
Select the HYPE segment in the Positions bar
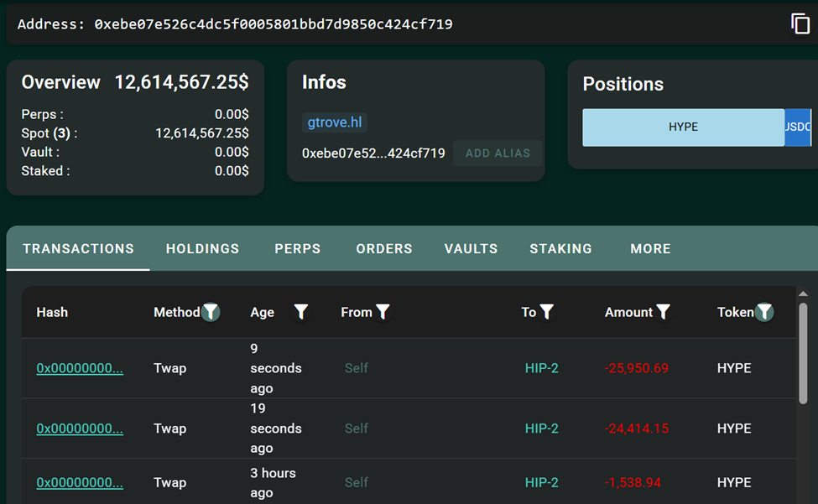(683, 127)
